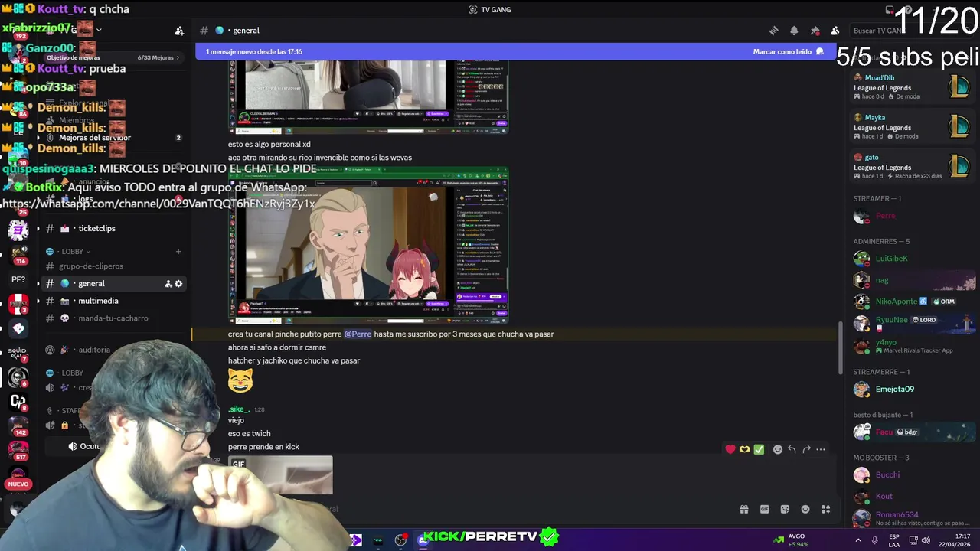Open the gift icon in message bar
This screenshot has width=980, height=551.
click(743, 509)
